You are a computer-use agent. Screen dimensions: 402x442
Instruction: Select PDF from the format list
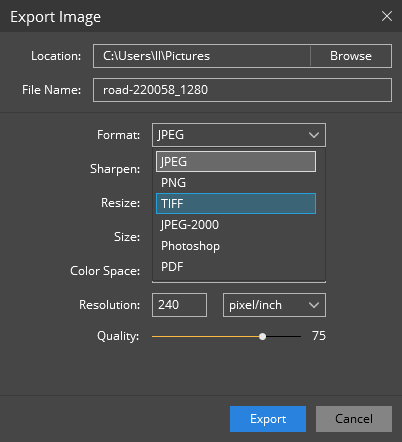click(236, 267)
